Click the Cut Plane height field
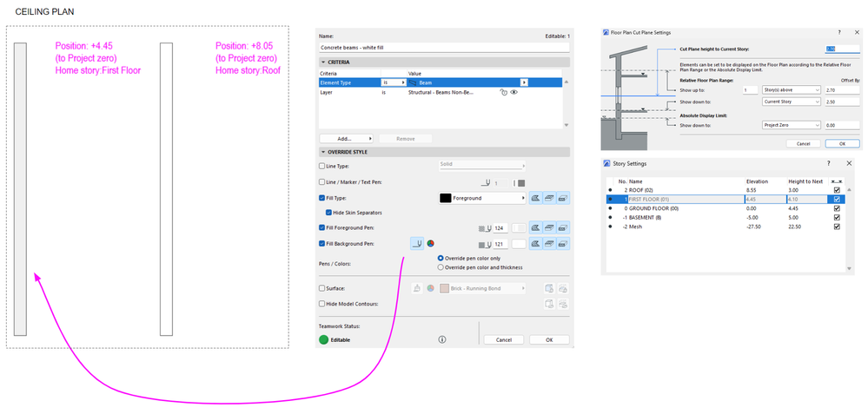The height and width of the screenshot is (414, 868). (843, 49)
